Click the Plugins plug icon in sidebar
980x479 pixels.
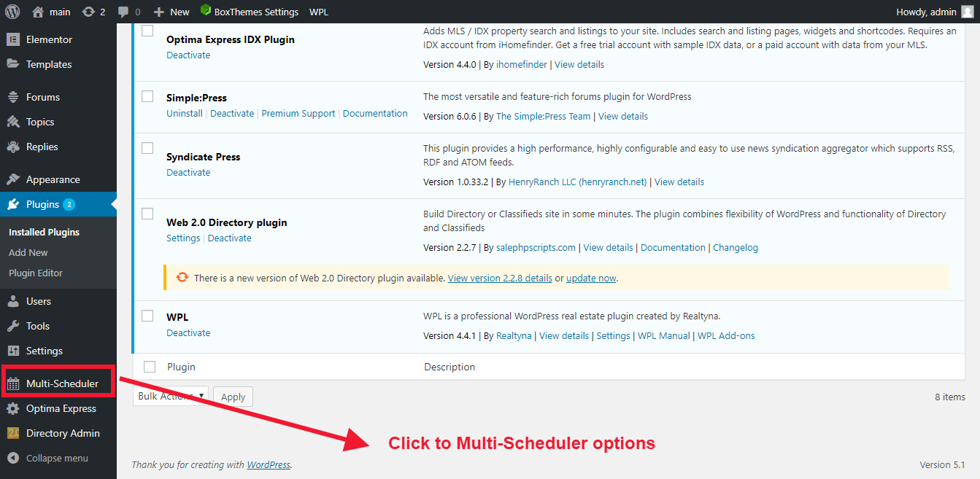[x=13, y=204]
